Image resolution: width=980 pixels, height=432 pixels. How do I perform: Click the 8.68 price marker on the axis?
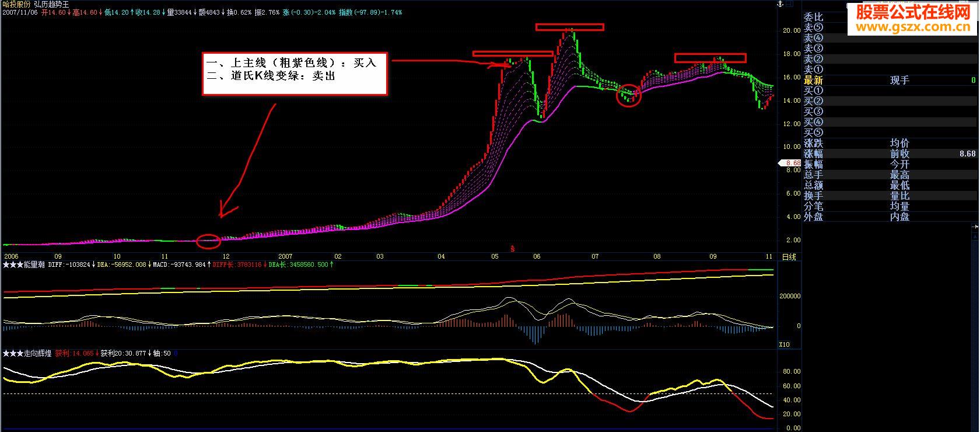(x=789, y=163)
